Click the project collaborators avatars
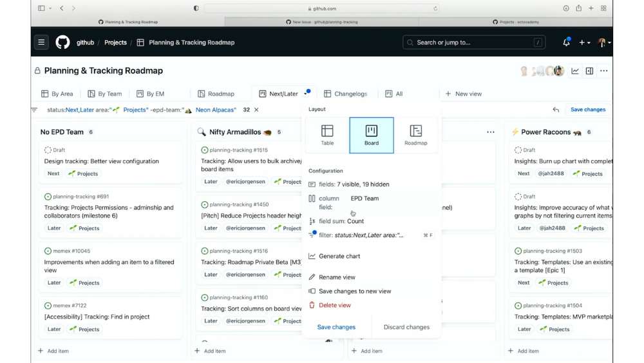Screen dimensions: 644x363 542,71
